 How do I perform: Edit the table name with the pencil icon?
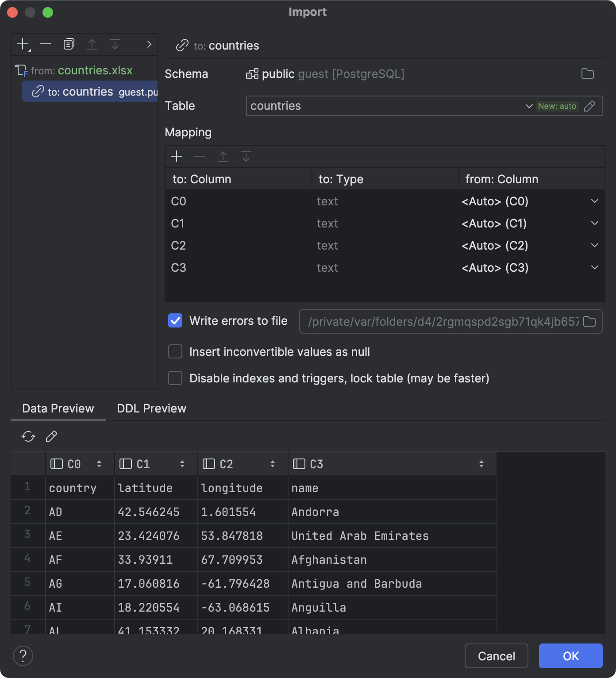590,106
